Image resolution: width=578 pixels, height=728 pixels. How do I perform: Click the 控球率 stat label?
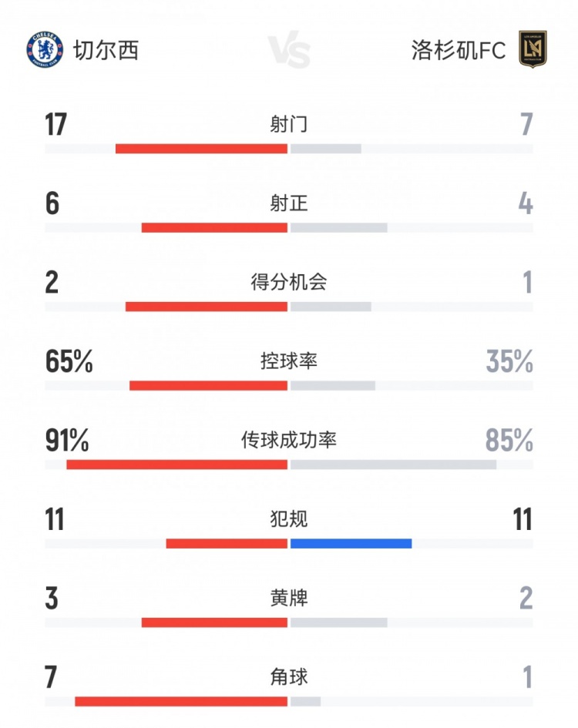point(289,361)
